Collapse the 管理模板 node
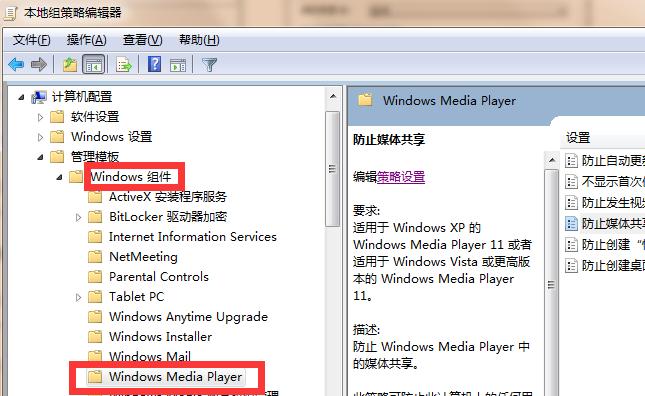 click(40, 157)
